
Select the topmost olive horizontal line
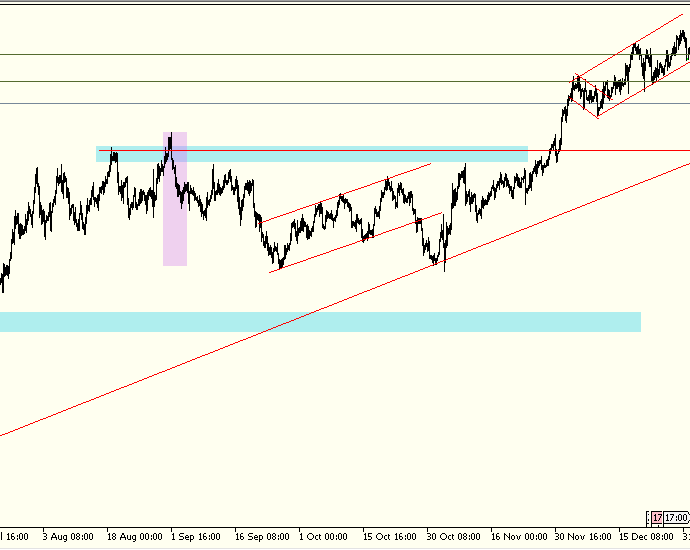tap(345, 55)
